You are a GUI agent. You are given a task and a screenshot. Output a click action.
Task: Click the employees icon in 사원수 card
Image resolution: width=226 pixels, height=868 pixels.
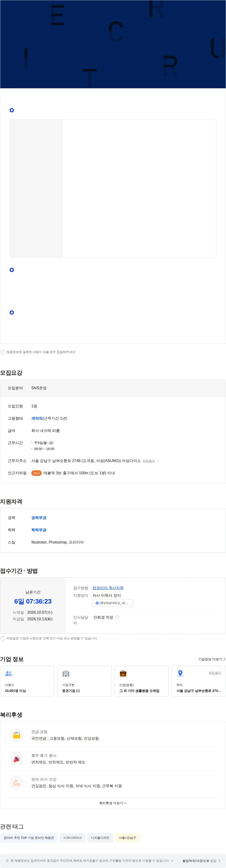(x=9, y=673)
